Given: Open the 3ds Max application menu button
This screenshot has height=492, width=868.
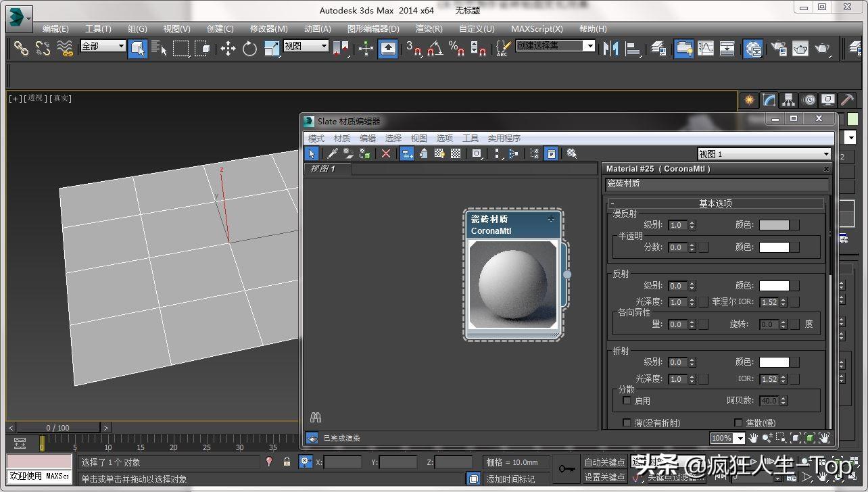Looking at the screenshot, I should [19, 18].
